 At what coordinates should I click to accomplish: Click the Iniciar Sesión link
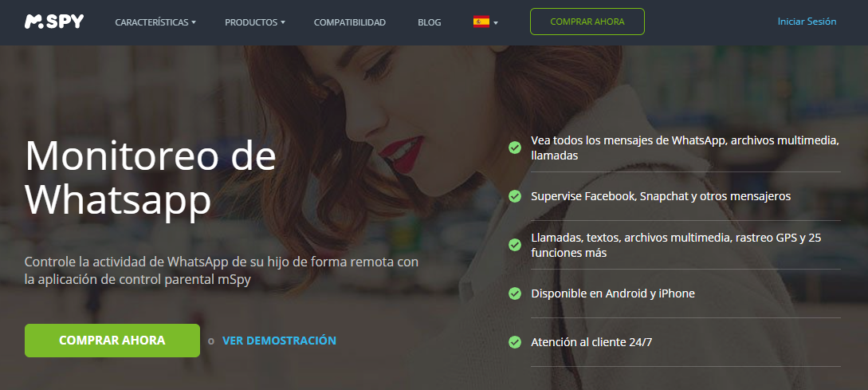coord(807,22)
